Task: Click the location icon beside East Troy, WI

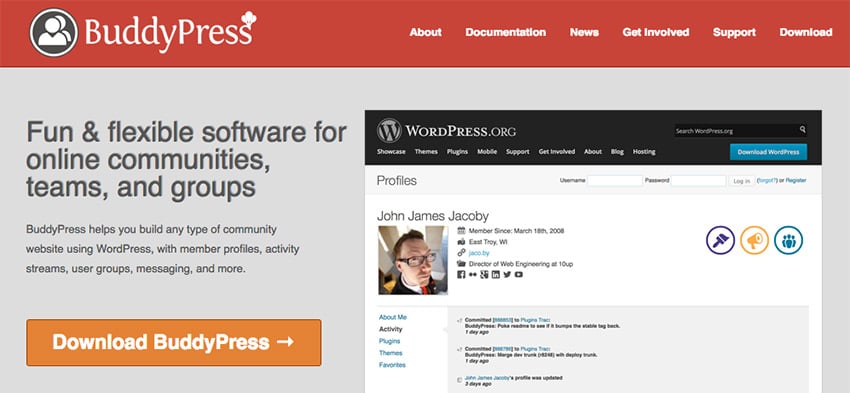Action: (461, 242)
